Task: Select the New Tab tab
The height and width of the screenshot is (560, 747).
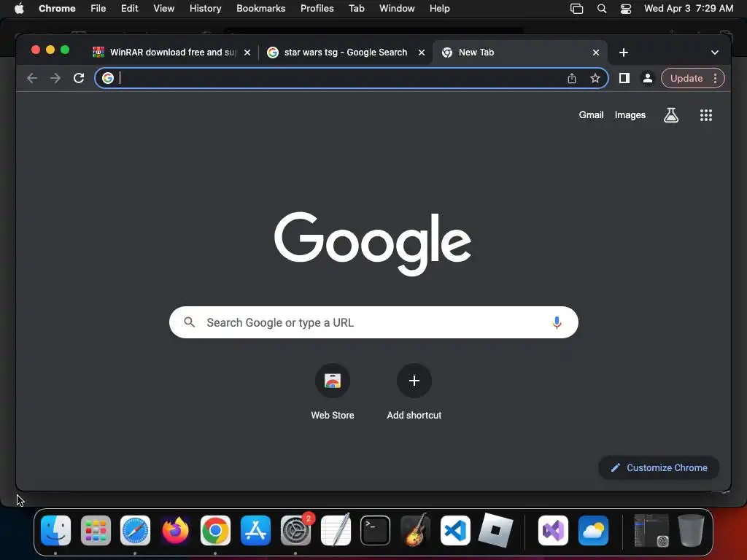Action: [x=519, y=52]
